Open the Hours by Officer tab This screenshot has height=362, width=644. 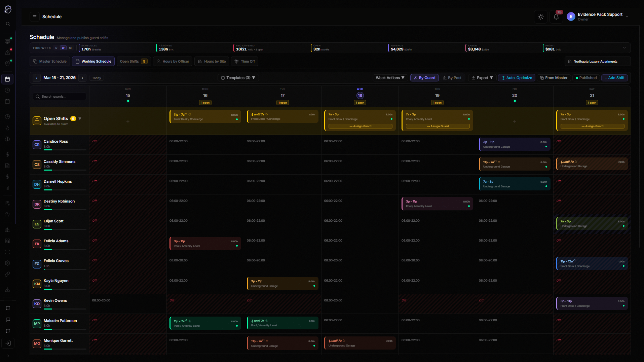173,61
